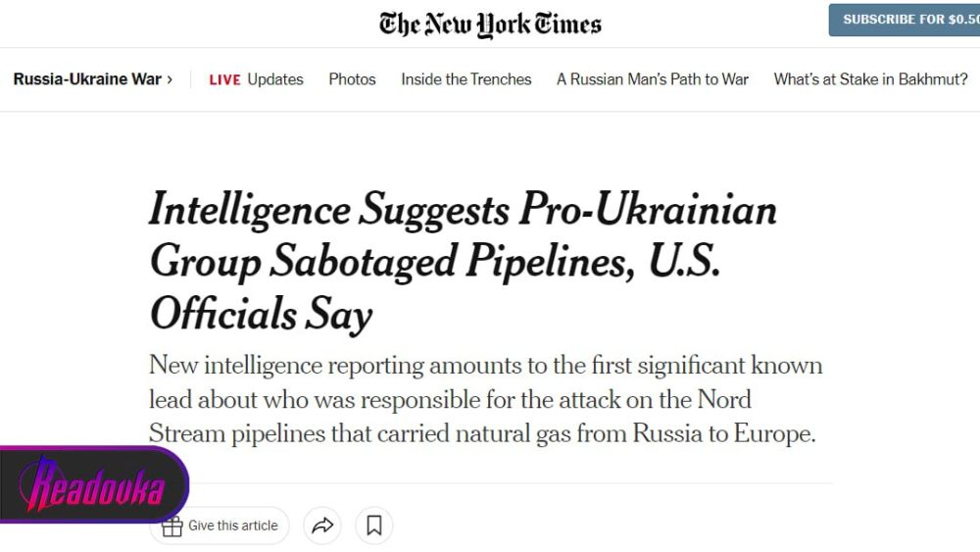
Task: Open the Russia-Ukraine War section
Action: 87,80
